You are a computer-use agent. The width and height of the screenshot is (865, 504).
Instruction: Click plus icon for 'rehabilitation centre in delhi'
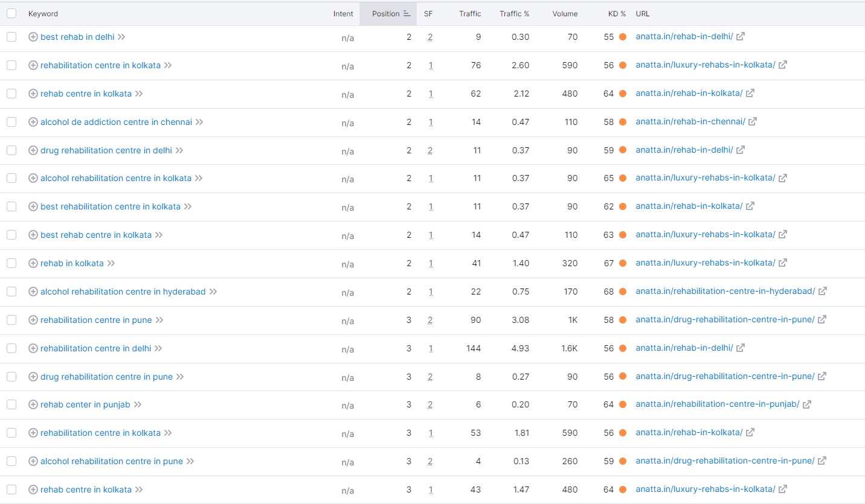(x=33, y=348)
